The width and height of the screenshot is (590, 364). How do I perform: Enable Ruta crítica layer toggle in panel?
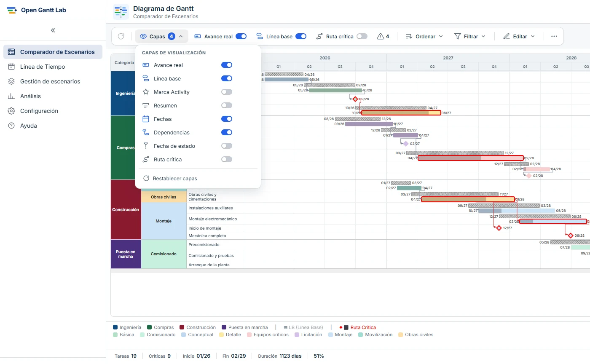coord(227,159)
